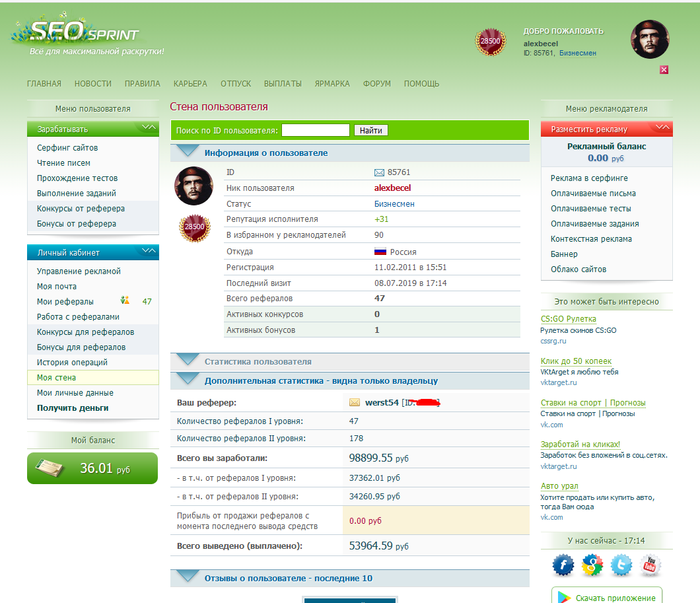Open Чтение писем link
The image size is (700, 603).
[x=63, y=163]
